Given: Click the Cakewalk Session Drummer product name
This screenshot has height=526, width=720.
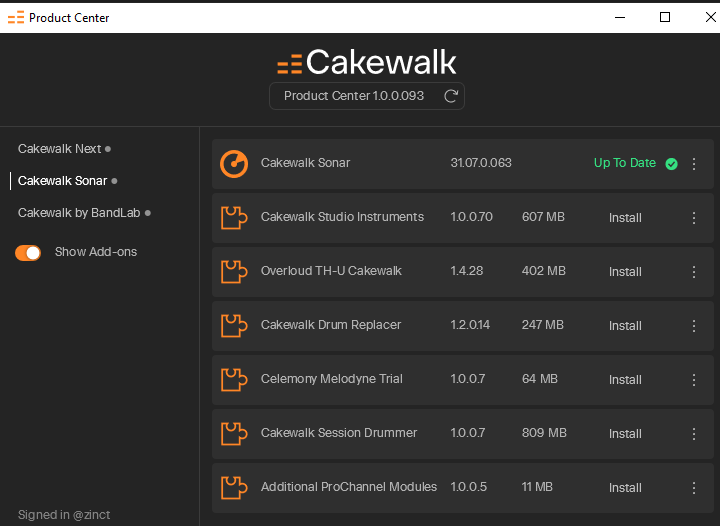Looking at the screenshot, I should click(339, 433).
